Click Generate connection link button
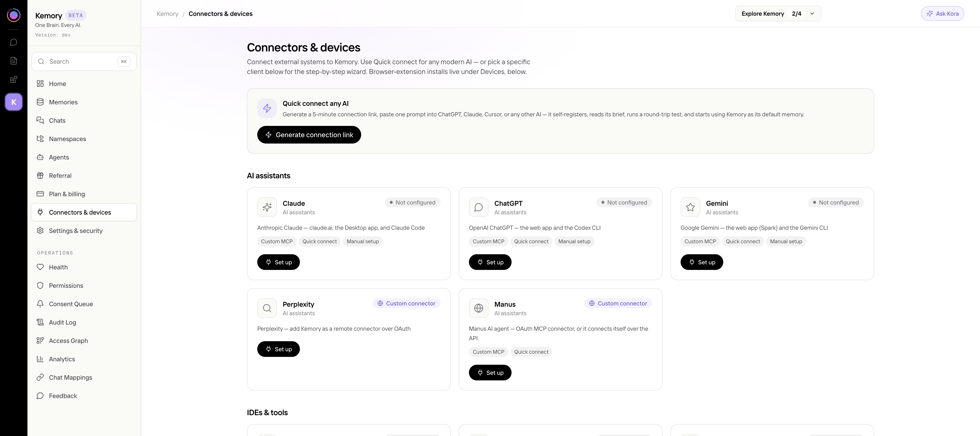 point(309,135)
